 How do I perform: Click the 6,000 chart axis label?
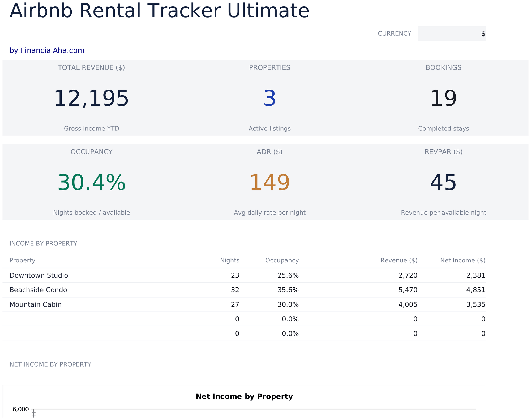pyautogui.click(x=21, y=409)
